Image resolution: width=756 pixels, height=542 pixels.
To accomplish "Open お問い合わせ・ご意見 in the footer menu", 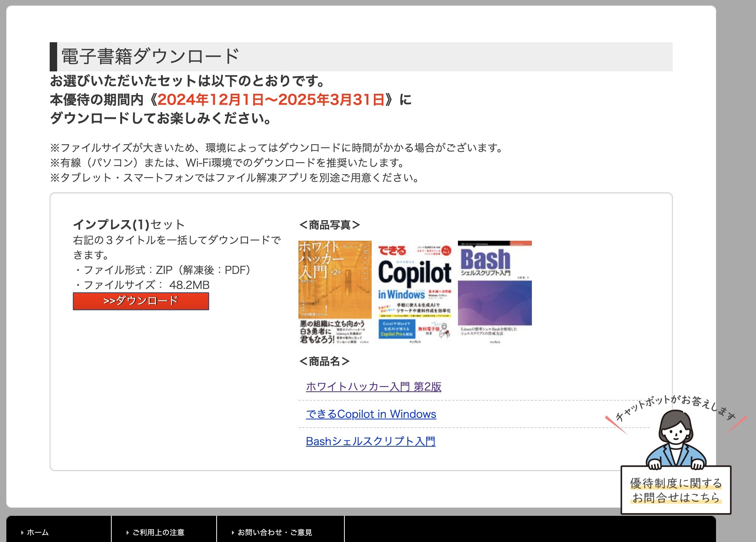I will click(275, 532).
